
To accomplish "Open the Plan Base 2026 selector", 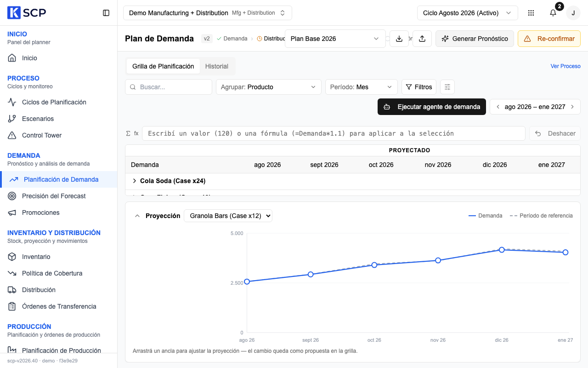I will coord(335,39).
